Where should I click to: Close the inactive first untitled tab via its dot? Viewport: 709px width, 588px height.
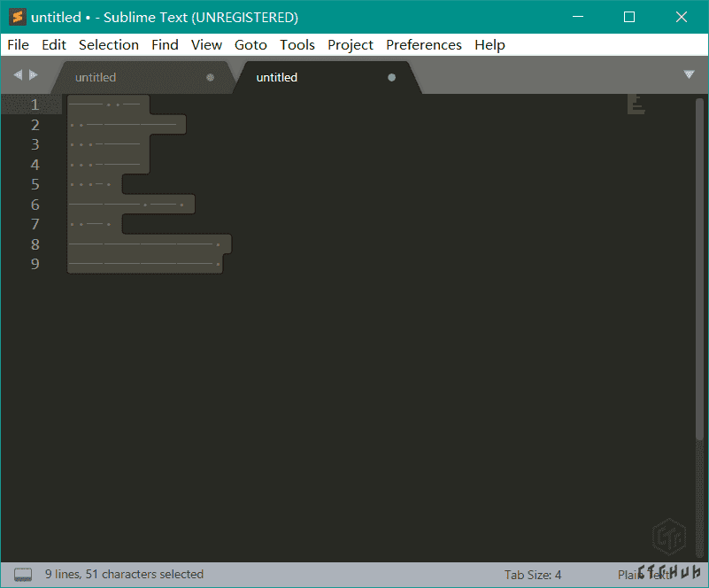210,77
